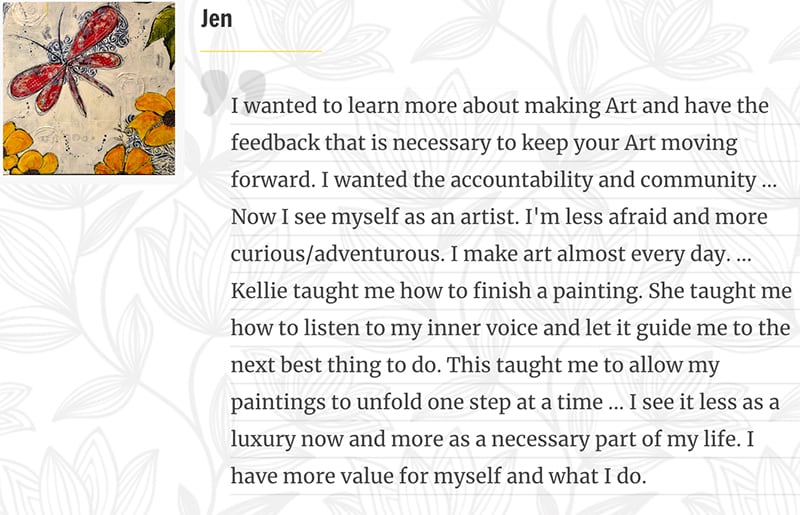The image size is (800, 515).
Task: Click the final line "have more value for myself"
Action: (x=438, y=476)
